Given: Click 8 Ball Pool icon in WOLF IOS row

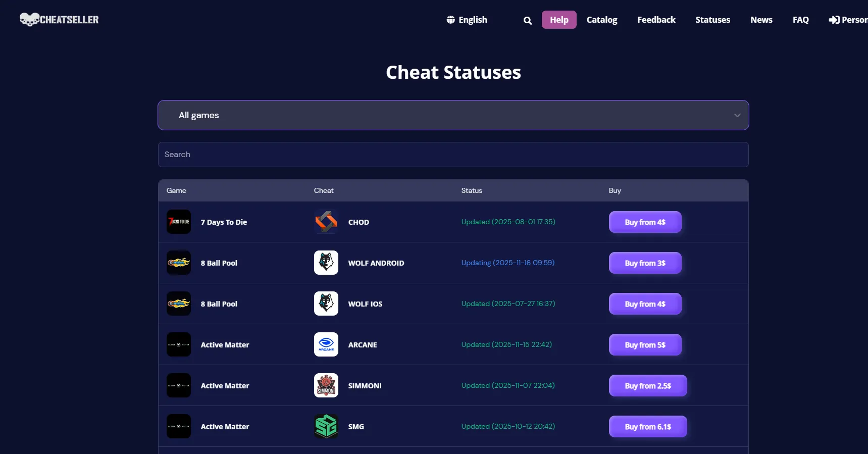Looking at the screenshot, I should coord(179,304).
